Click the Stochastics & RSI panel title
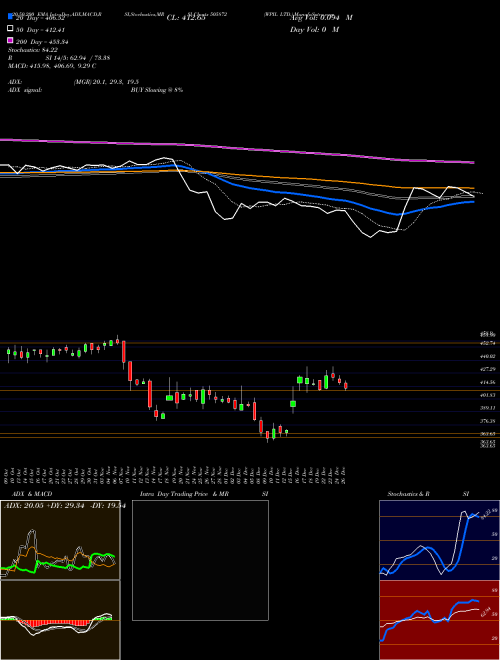 coord(428,494)
